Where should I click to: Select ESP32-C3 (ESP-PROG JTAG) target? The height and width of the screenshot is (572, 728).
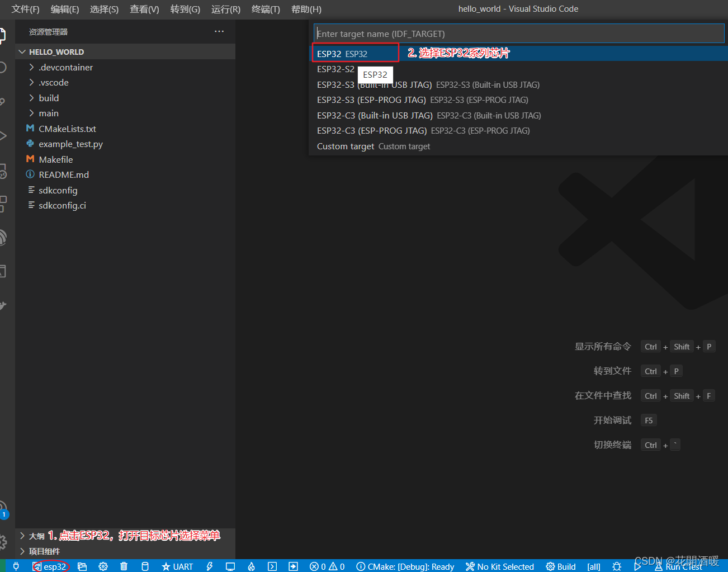[518, 131]
